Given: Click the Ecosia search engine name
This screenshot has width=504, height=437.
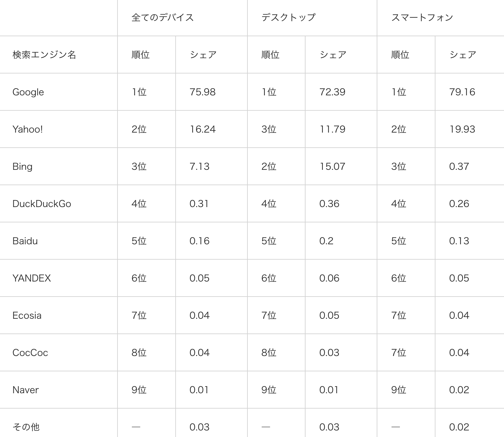Looking at the screenshot, I should coord(27,316).
